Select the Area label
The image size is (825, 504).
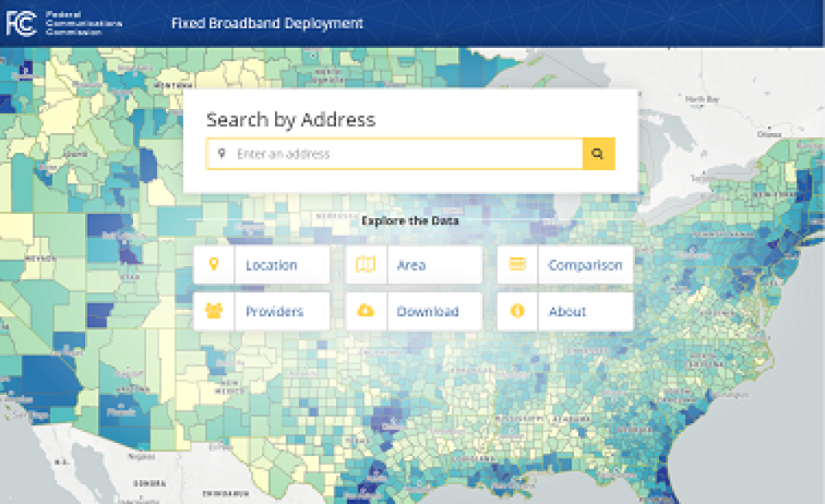(412, 265)
